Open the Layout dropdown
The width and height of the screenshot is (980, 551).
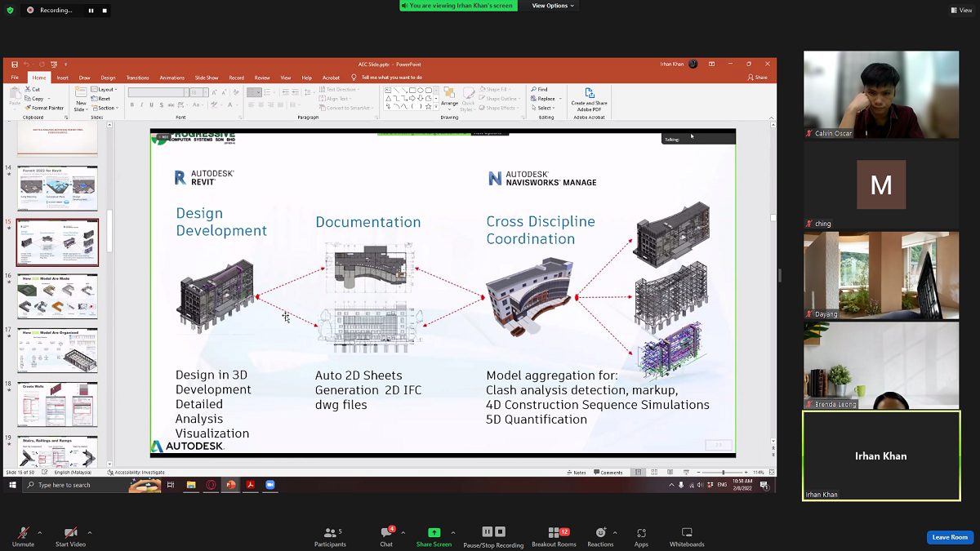click(x=105, y=89)
